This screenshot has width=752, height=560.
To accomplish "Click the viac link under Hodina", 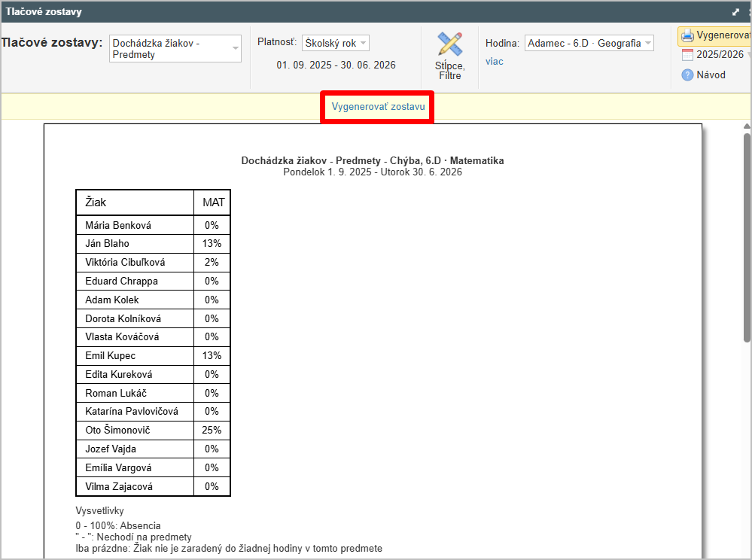I will (495, 62).
